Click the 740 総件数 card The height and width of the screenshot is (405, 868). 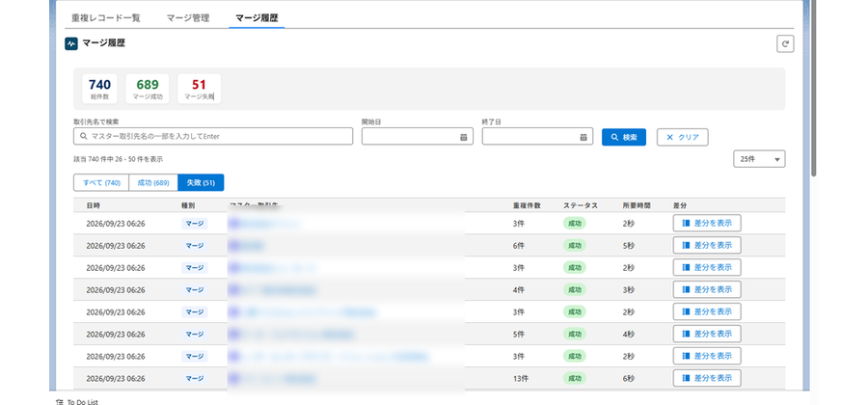[99, 89]
